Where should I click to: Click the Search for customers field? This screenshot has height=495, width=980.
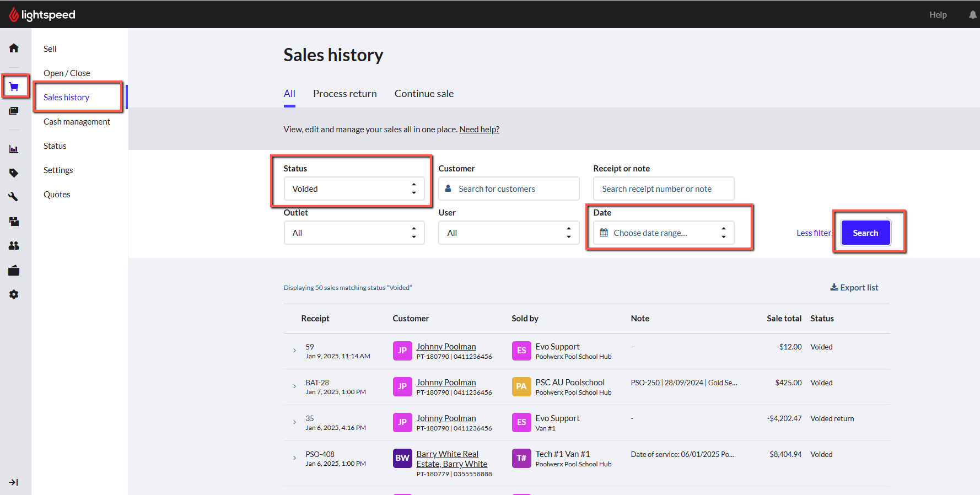point(509,189)
